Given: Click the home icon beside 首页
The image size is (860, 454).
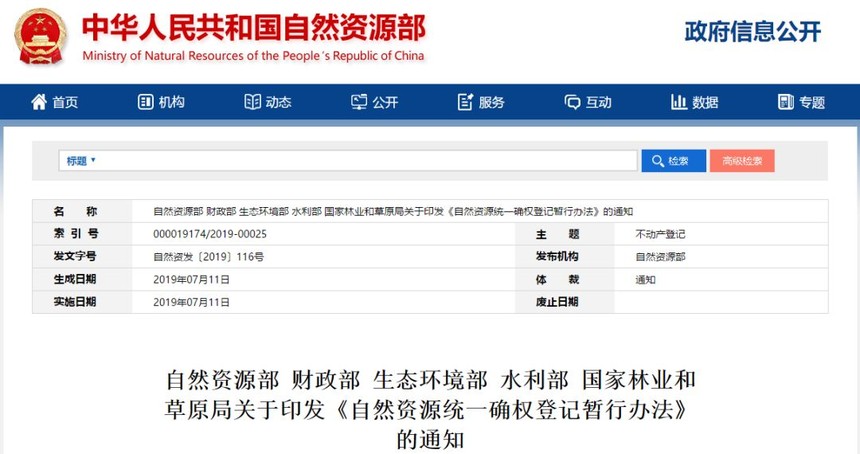Looking at the screenshot, I should (x=39, y=102).
